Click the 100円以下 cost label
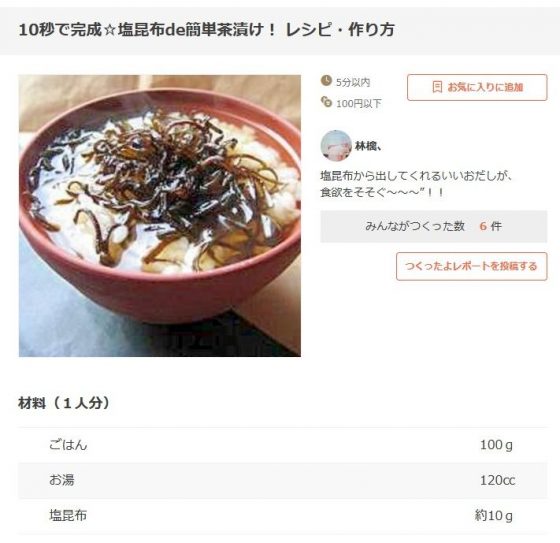Screen dimensions: 560x543 (359, 104)
